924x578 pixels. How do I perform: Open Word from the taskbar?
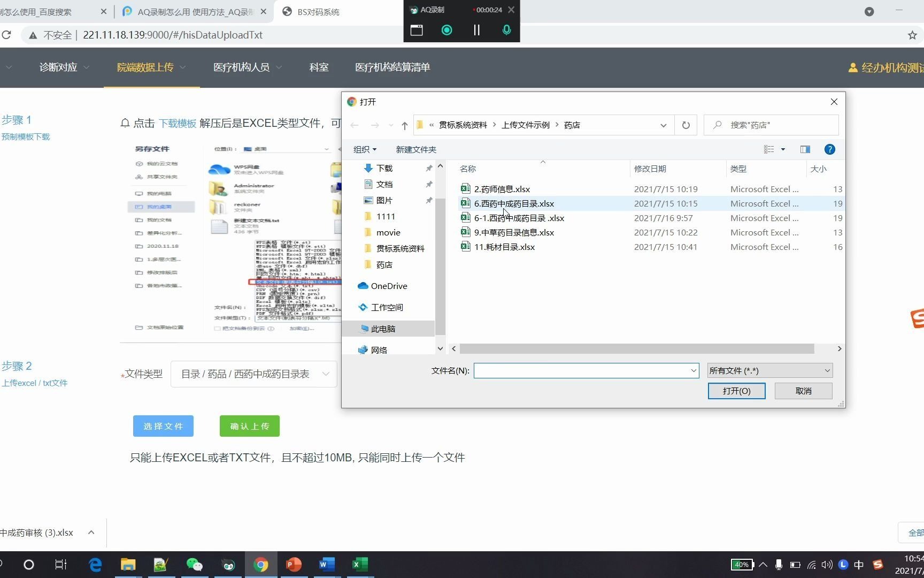tap(327, 565)
